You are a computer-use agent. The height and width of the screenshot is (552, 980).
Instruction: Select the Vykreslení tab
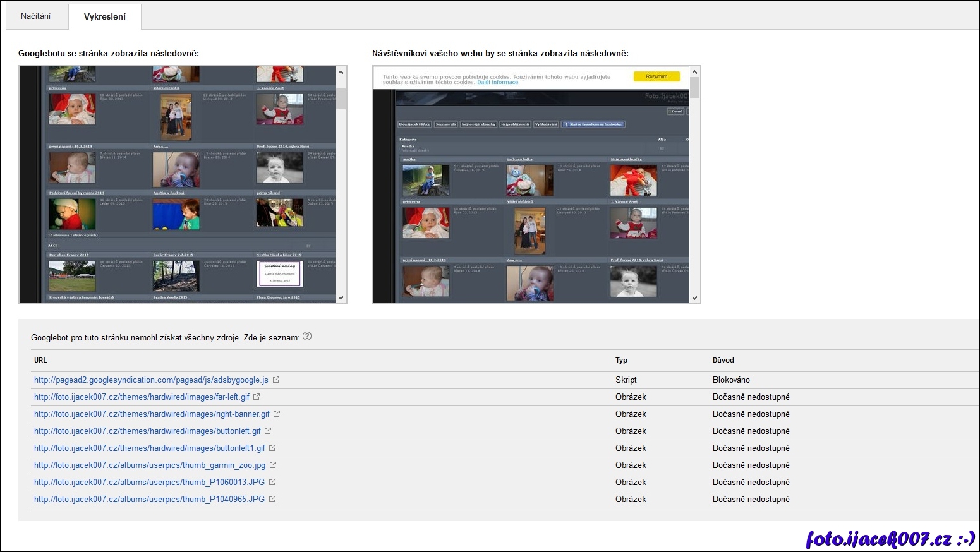(105, 17)
